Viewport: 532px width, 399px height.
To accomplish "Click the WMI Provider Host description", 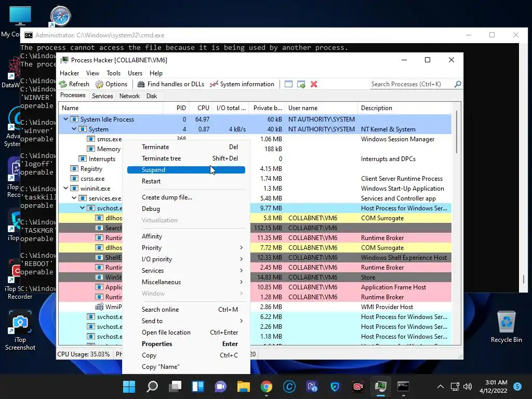I will (387, 307).
